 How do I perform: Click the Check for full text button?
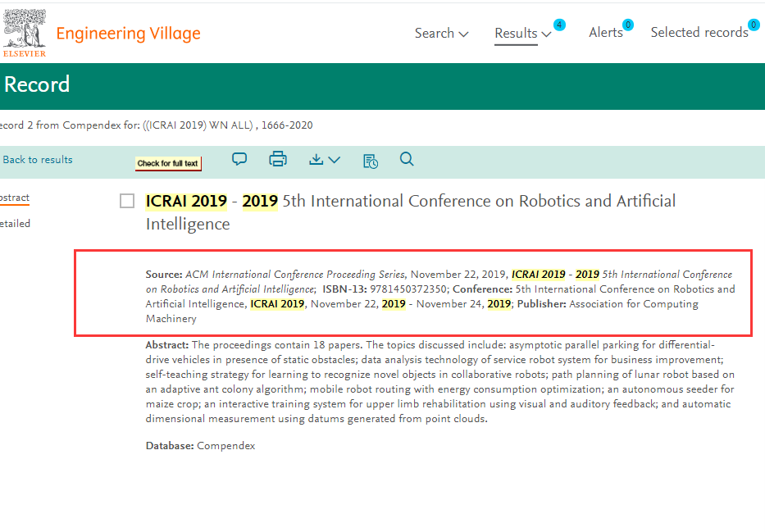[168, 163]
